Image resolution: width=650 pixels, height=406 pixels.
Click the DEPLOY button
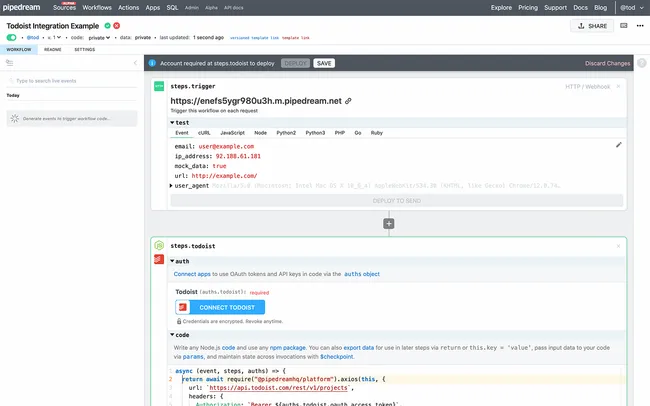(295, 63)
